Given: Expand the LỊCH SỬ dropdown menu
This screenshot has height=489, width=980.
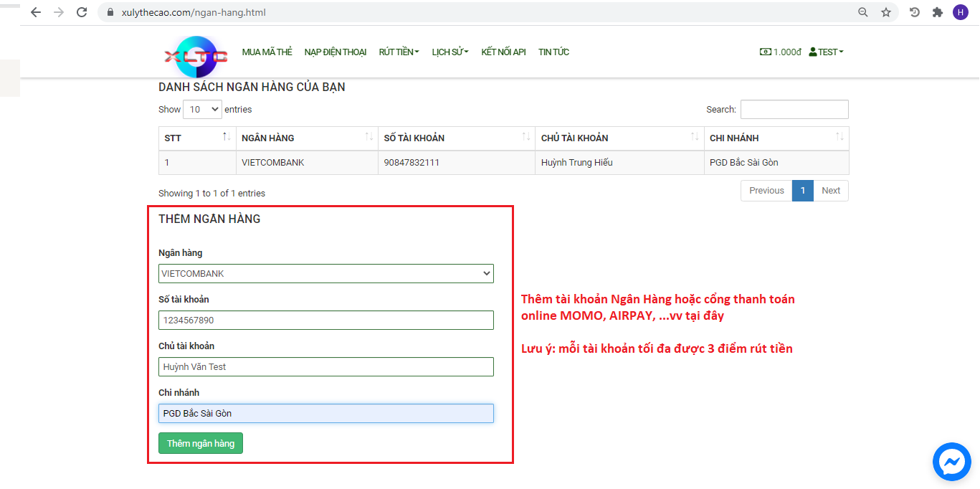Looking at the screenshot, I should coord(450,52).
